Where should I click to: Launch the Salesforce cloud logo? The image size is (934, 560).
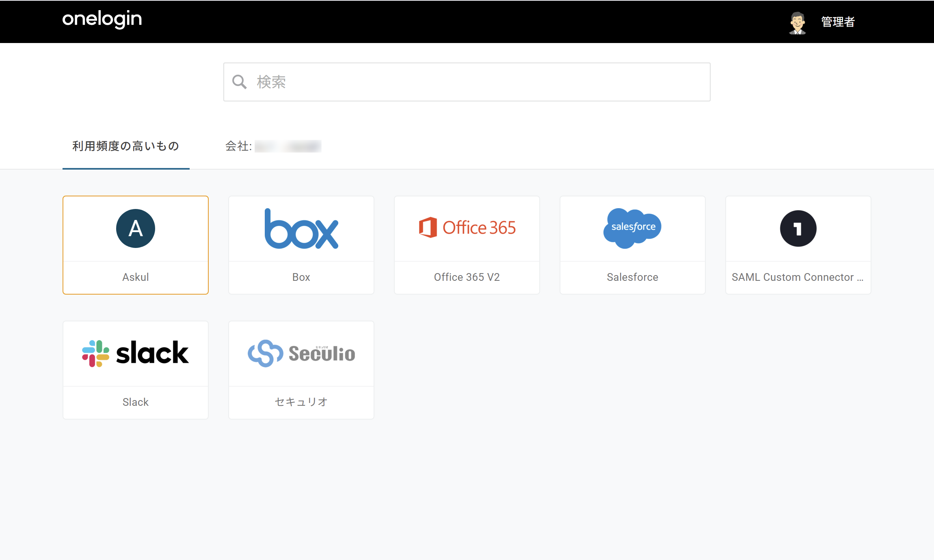[x=632, y=228]
